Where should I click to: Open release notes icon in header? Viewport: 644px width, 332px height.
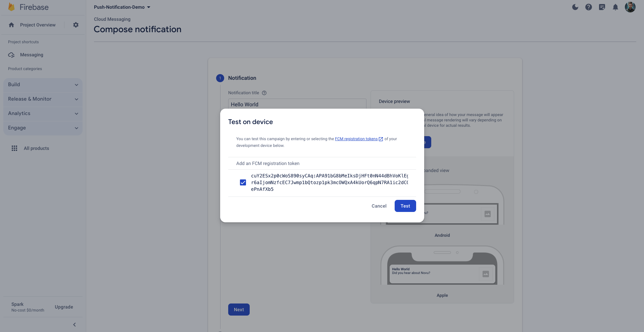click(x=602, y=7)
